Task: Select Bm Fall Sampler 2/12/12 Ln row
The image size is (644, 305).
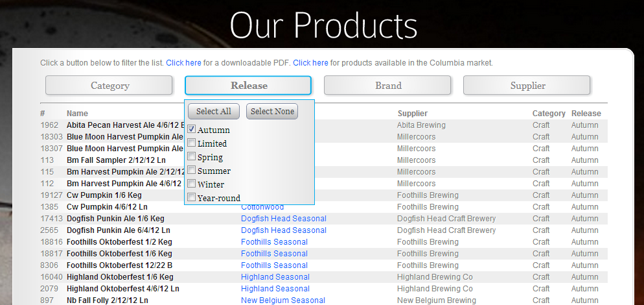Action: [324, 160]
